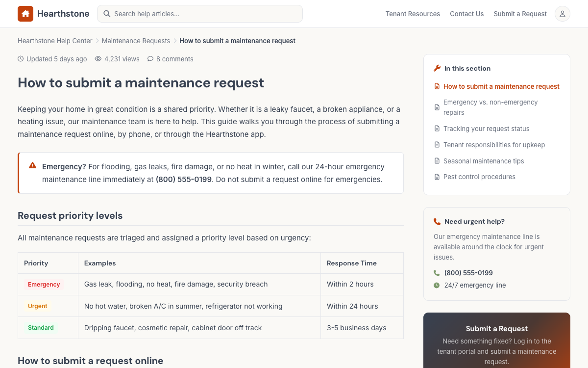Click the 3-5 business days response cell
588x368 pixels.
[x=362, y=328]
